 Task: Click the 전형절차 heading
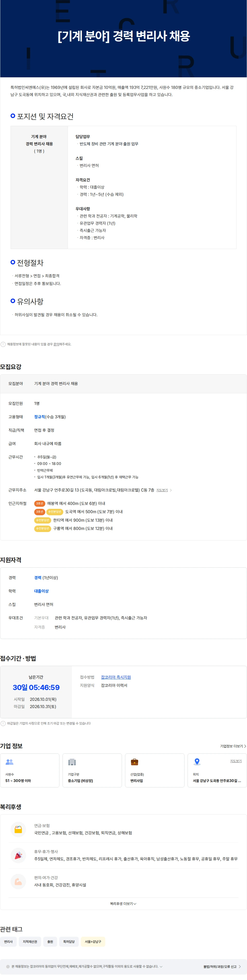pos(30,263)
